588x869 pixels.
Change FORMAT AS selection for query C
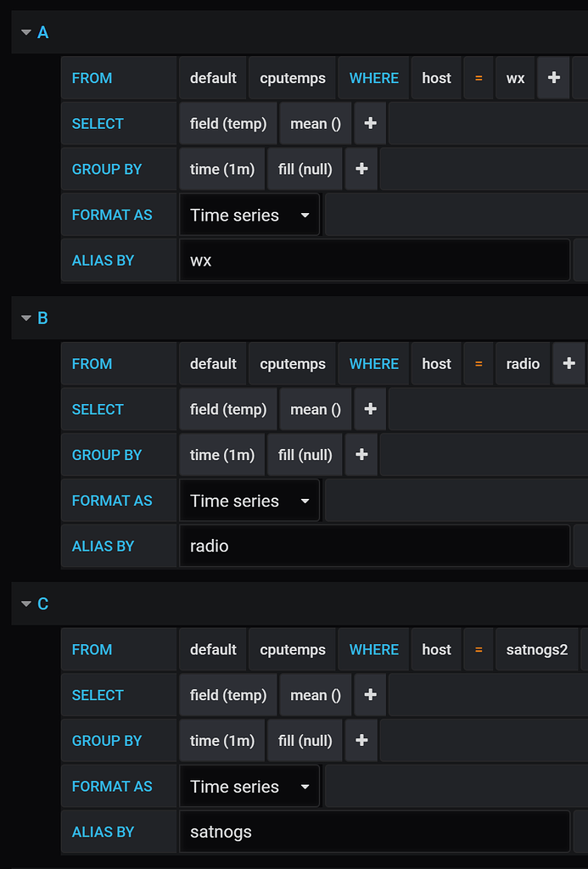[x=249, y=786]
